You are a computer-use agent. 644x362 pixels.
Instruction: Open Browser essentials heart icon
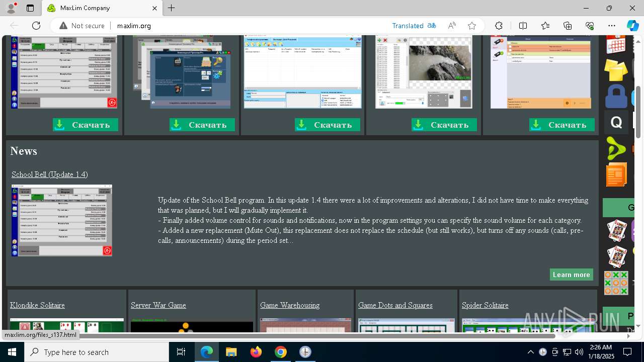tap(590, 26)
